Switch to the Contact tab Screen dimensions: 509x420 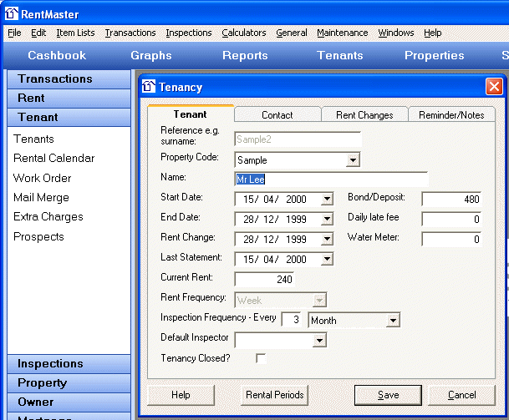point(277,115)
